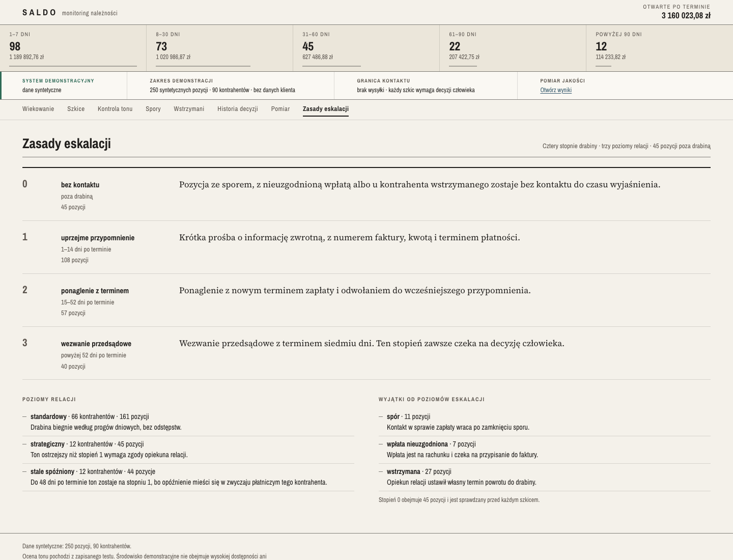Click "Wyjątki od poziomów eskalacji" heading
Viewport: 733px width, 560px height.
(x=432, y=400)
